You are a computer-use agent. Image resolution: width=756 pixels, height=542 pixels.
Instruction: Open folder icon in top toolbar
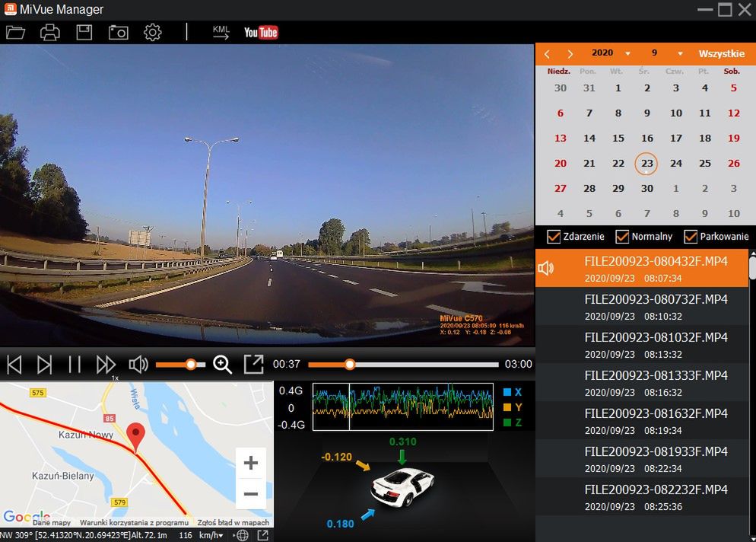(x=15, y=32)
